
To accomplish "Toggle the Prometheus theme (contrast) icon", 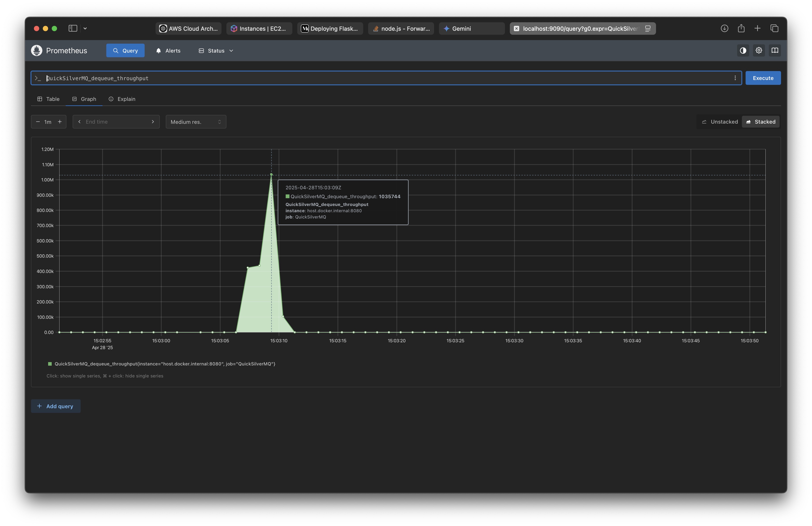I will click(x=743, y=51).
